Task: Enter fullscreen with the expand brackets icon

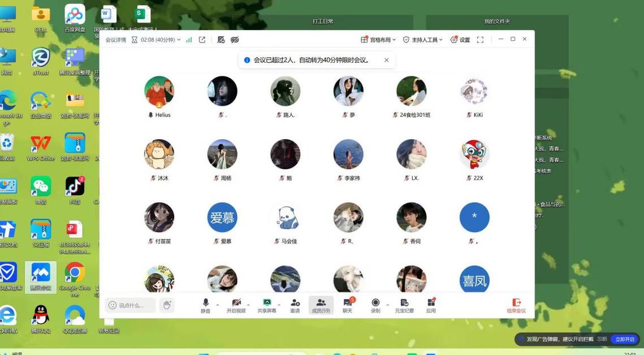Action: pyautogui.click(x=480, y=40)
